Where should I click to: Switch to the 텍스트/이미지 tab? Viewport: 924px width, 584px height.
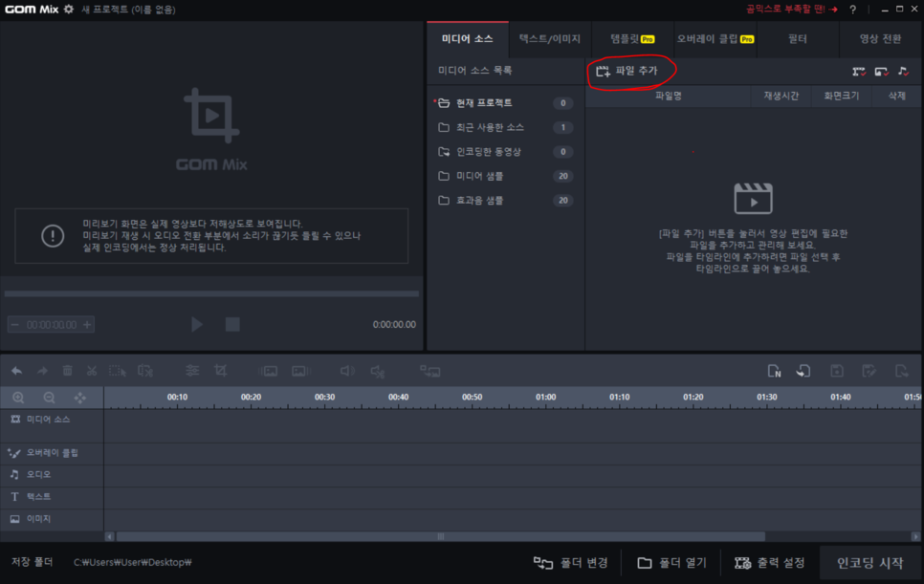click(x=550, y=39)
